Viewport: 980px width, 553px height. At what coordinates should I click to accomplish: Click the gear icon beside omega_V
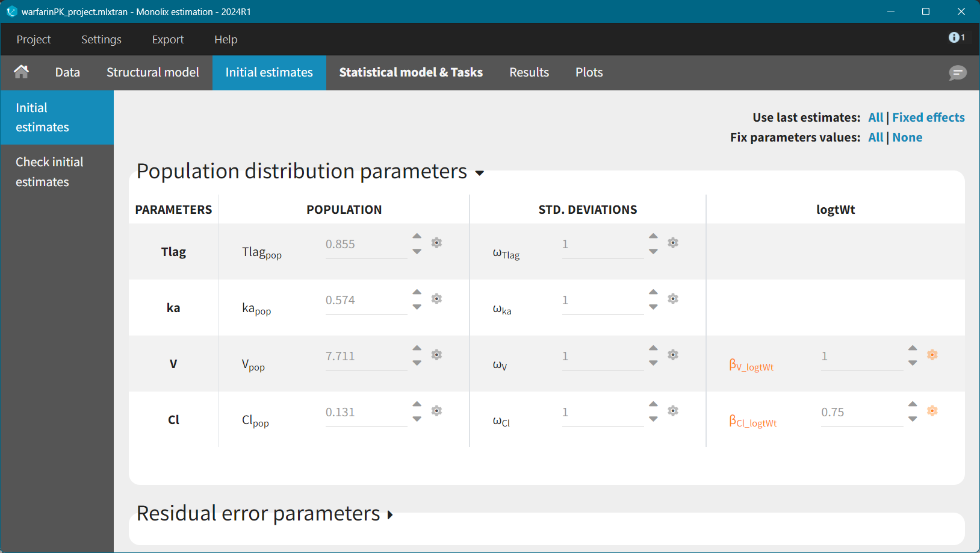tap(673, 355)
